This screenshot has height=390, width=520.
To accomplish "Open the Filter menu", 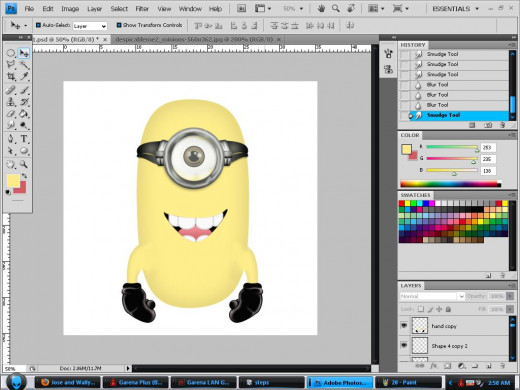I will (x=142, y=9).
